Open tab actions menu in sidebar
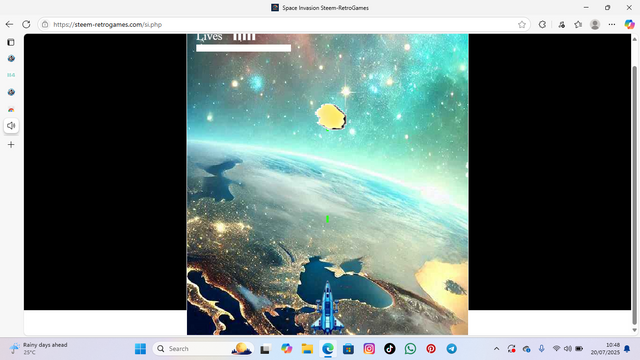The width and height of the screenshot is (640, 360). 11,42
